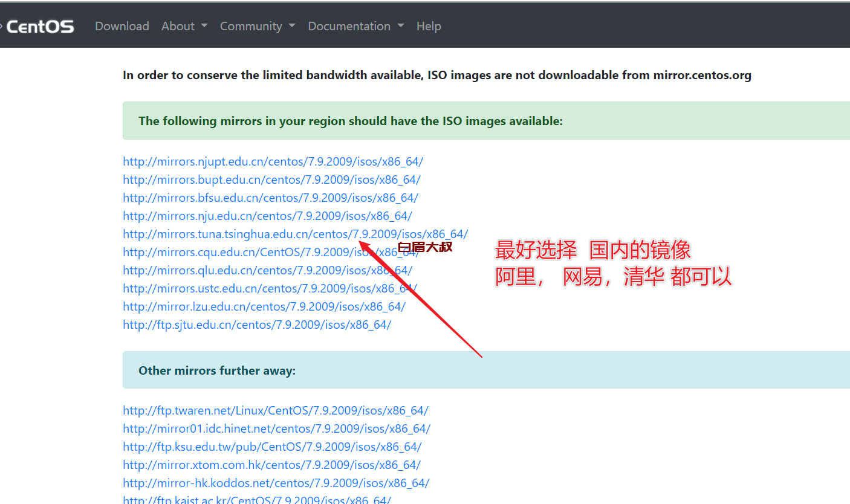Open the mirrors.bfsu.edu.cn mirror link
Image resolution: width=850 pixels, height=504 pixels.
click(x=271, y=198)
